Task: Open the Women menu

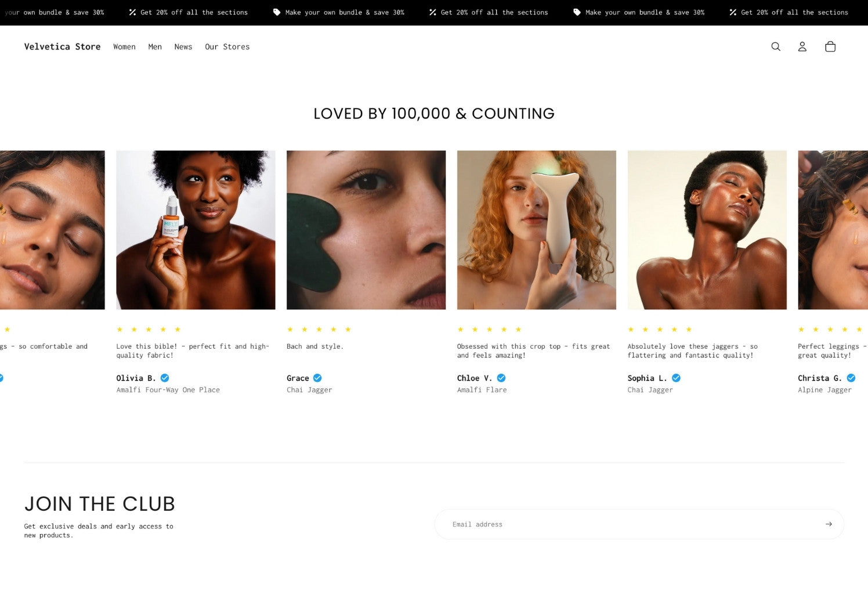Action: point(124,46)
